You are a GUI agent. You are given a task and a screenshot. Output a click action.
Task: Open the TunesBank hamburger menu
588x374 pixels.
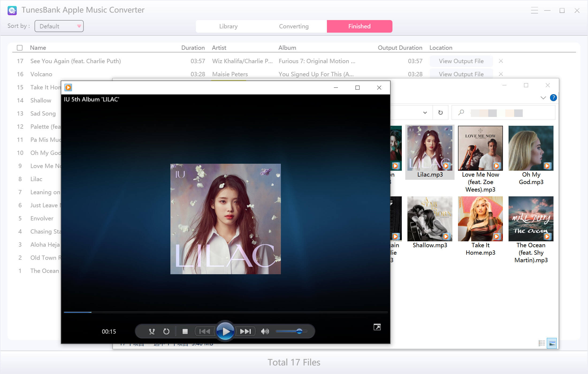pos(534,10)
